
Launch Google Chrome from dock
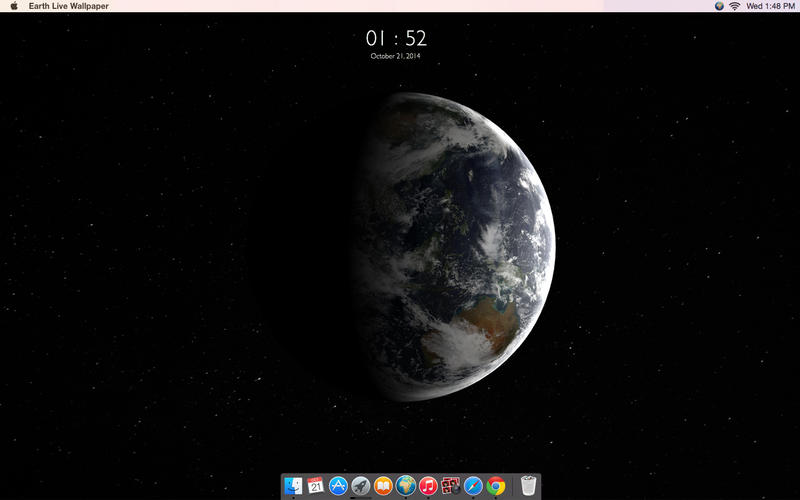coord(496,486)
